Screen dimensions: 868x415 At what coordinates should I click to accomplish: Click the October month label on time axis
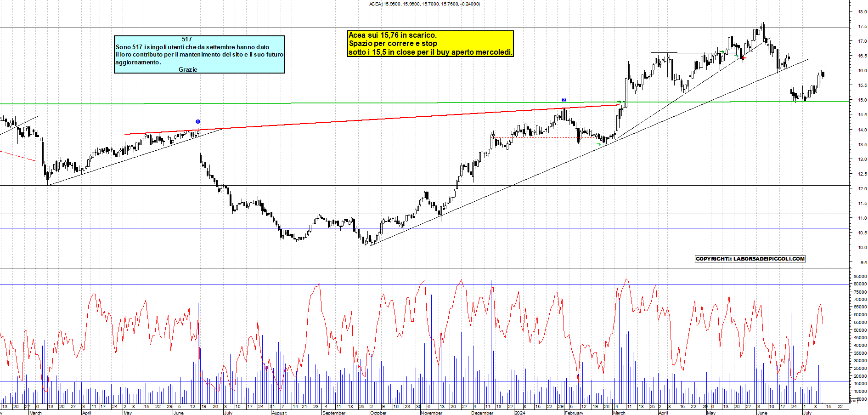(378, 413)
